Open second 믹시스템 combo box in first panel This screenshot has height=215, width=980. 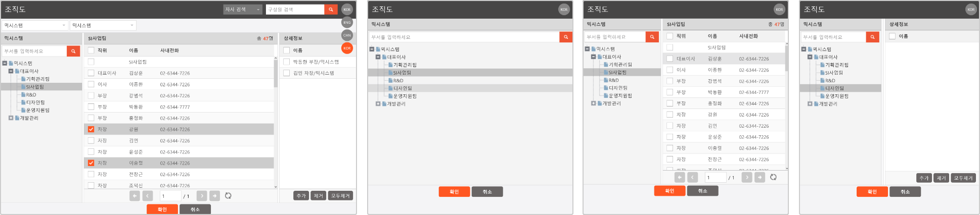[x=103, y=25]
